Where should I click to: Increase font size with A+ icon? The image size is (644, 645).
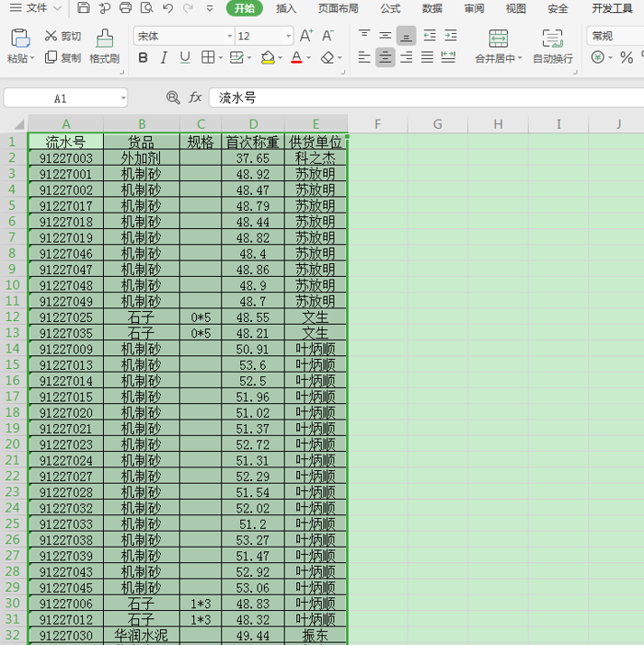(305, 36)
